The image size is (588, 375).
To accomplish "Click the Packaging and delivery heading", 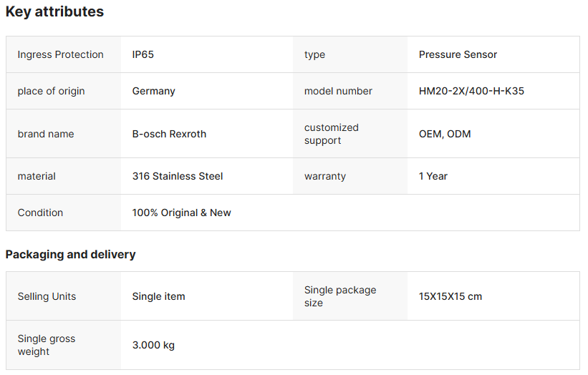I will point(70,254).
